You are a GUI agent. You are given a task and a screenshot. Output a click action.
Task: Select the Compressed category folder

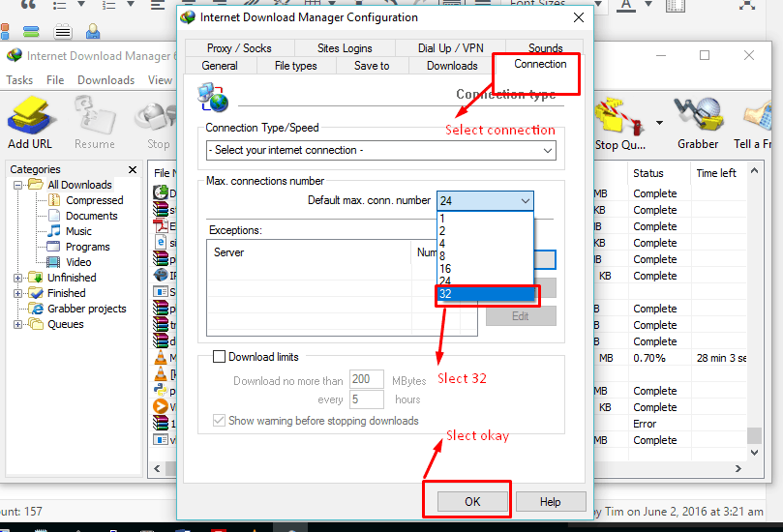pyautogui.click(x=94, y=200)
